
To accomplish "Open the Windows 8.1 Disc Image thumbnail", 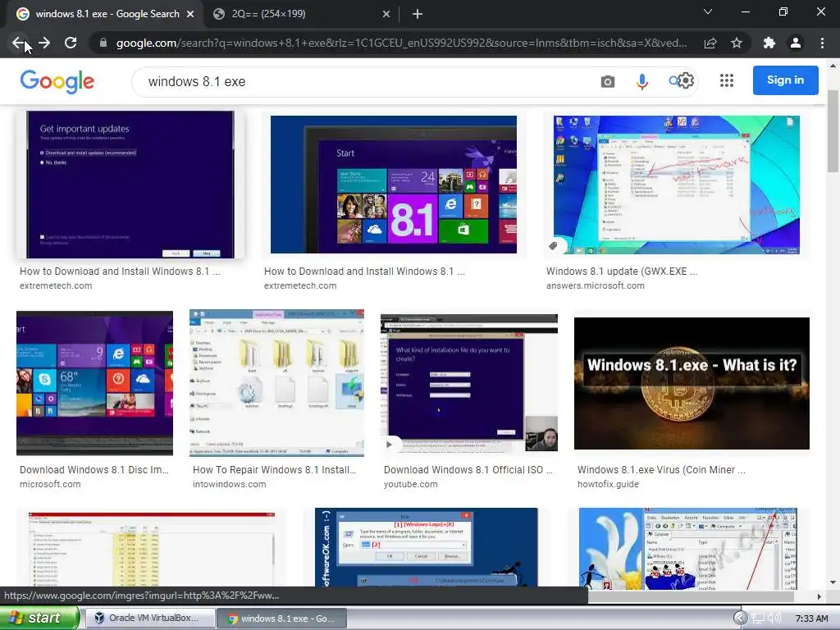I will (95, 383).
